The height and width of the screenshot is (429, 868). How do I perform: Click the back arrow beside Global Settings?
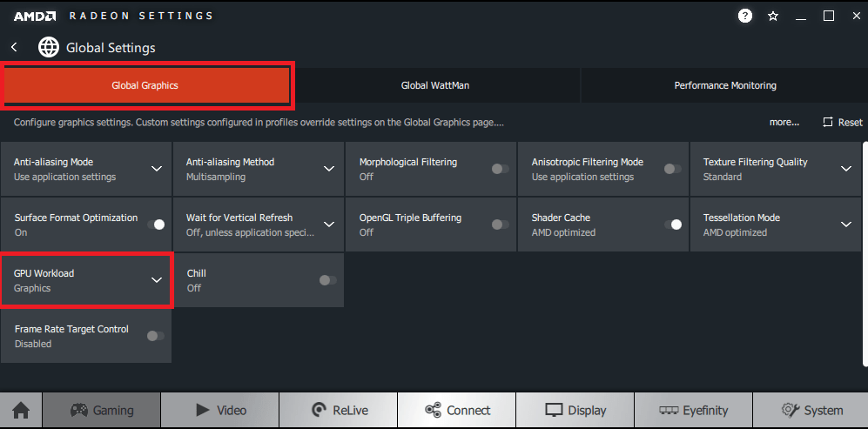tap(15, 48)
